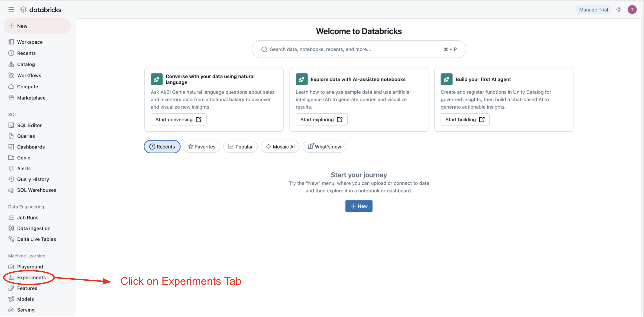Open the Mosaic AI assistant sparkle icon
Image resolution: width=644 pixels, height=317 pixels.
point(619,10)
